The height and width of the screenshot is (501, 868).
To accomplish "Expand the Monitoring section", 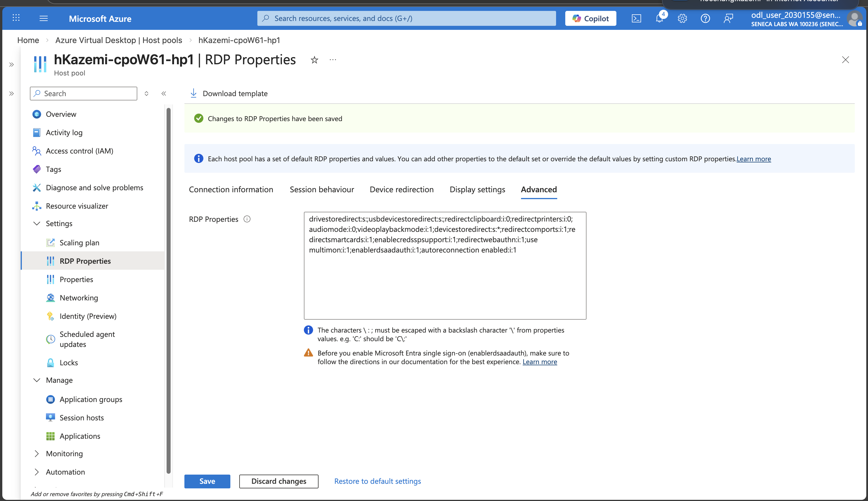I will [36, 454].
